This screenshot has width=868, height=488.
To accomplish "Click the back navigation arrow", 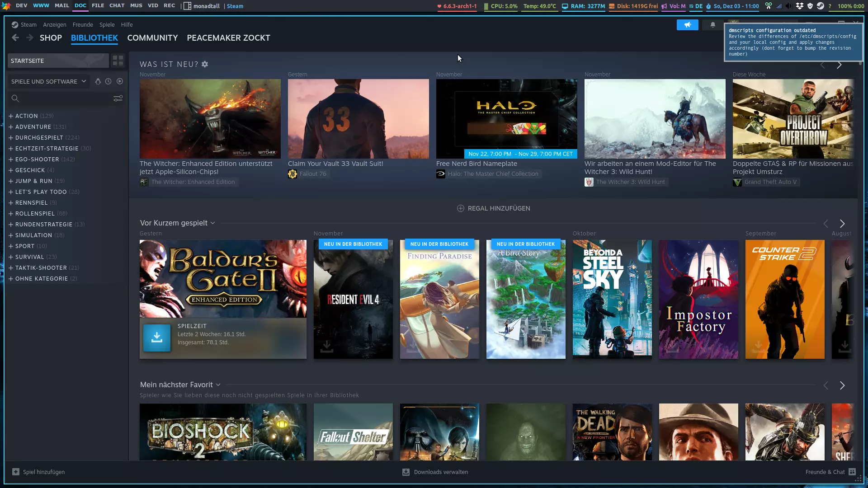I will [15, 38].
